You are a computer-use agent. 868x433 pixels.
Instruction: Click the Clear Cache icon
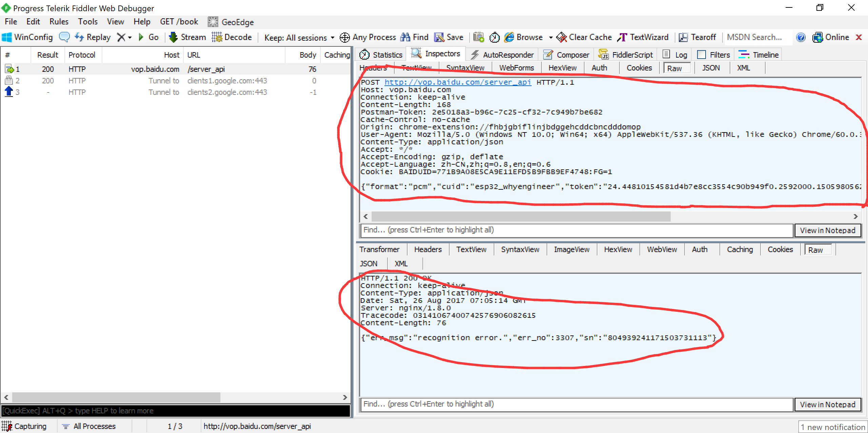561,37
